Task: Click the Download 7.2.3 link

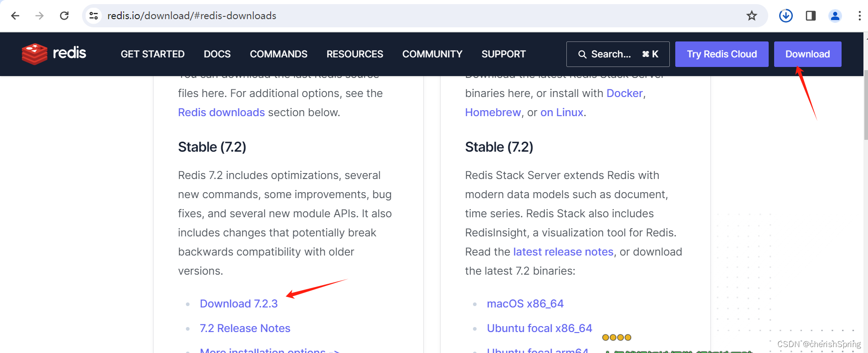Action: point(239,304)
